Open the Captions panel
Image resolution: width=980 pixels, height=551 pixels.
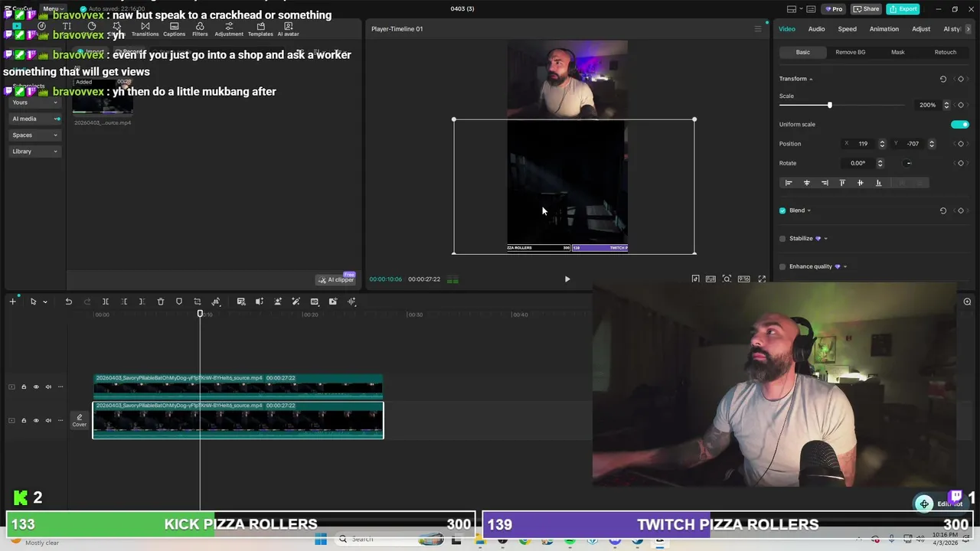(x=174, y=29)
